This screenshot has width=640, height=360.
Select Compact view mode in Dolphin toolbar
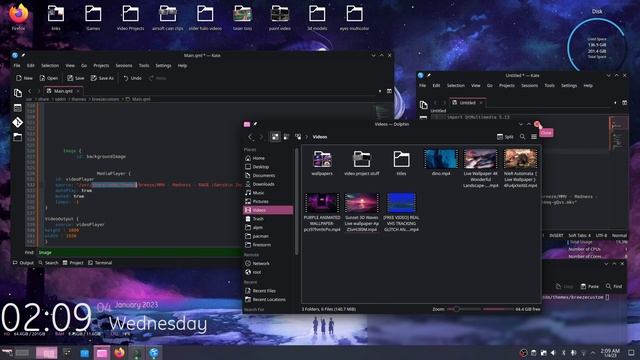click(287, 137)
